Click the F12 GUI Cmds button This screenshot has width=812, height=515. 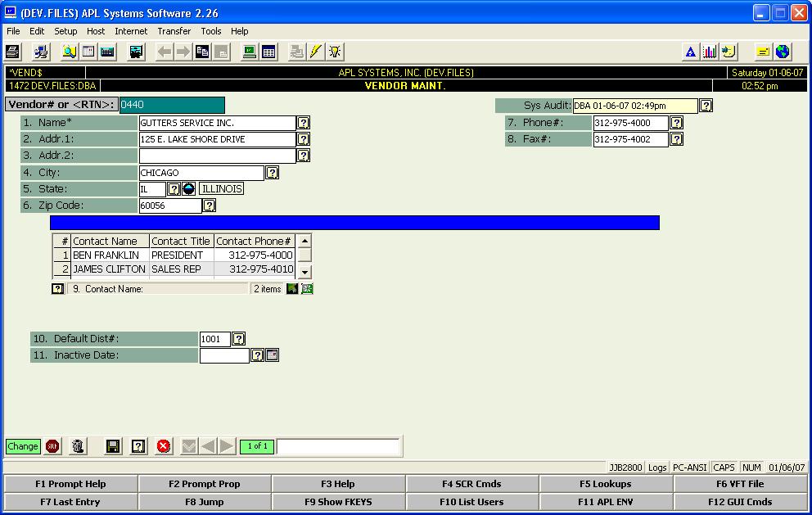[740, 502]
